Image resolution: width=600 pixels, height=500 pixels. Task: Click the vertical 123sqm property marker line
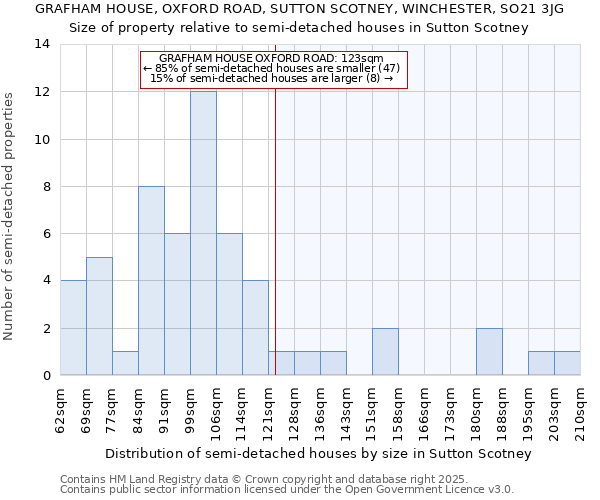pyautogui.click(x=275, y=230)
